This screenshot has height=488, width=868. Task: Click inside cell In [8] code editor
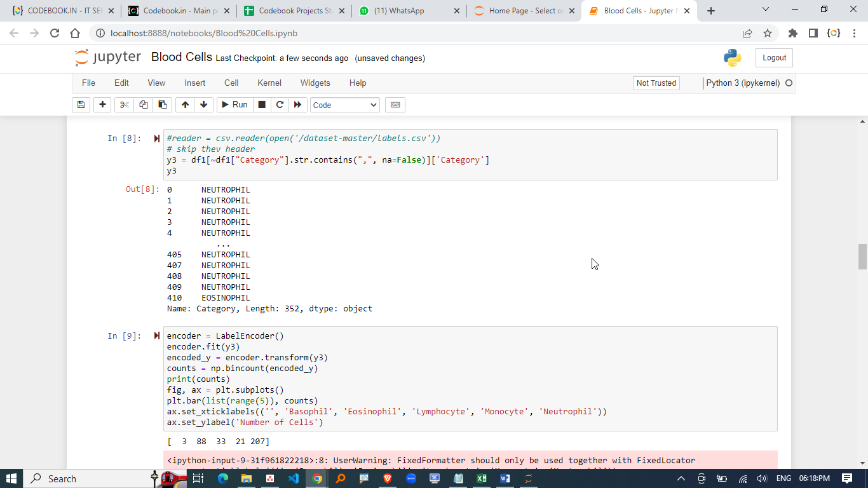[470, 154]
